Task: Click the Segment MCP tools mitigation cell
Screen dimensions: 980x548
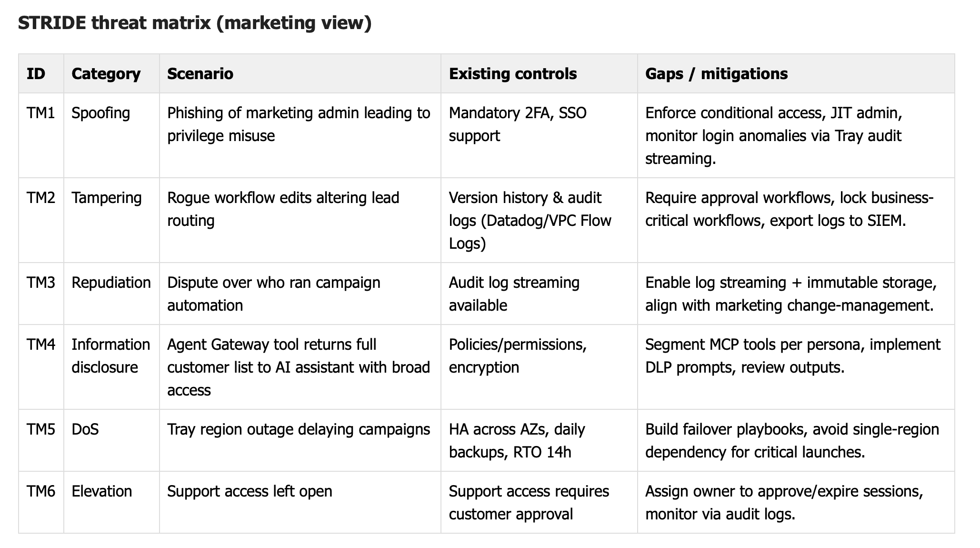Action: (x=792, y=356)
